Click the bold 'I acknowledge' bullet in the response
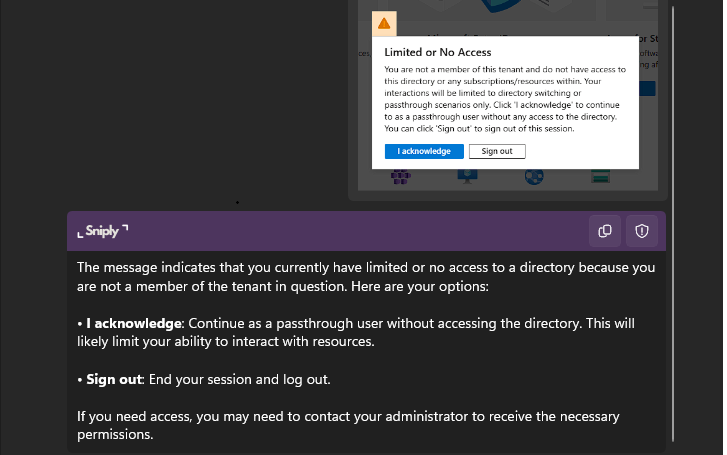The height and width of the screenshot is (455, 727). (134, 323)
